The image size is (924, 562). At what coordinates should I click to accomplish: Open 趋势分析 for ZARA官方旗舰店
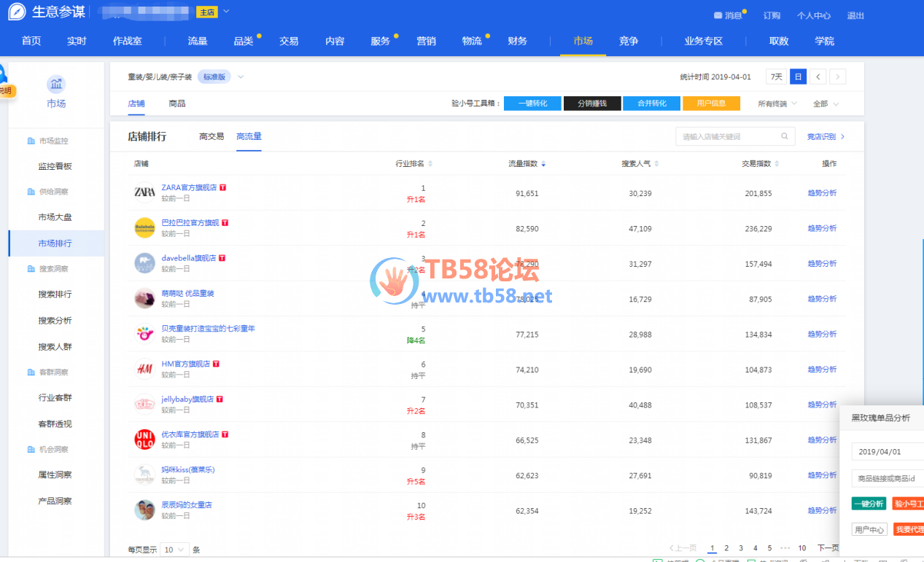(822, 193)
